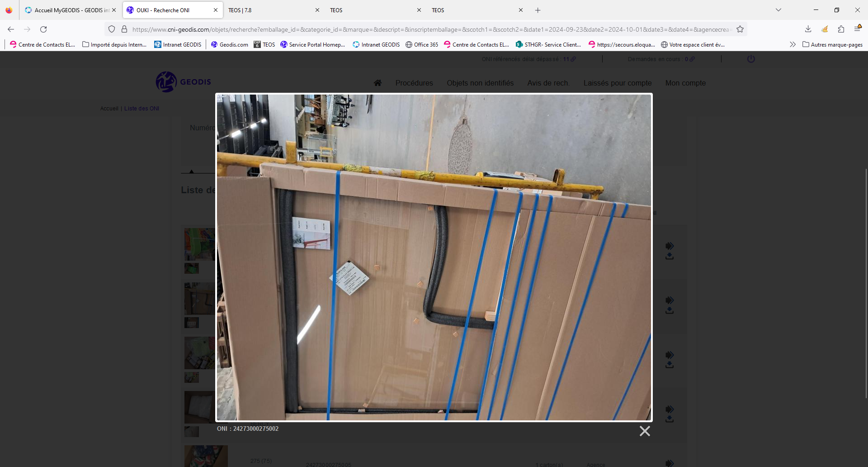Open the Office 365 bookmark

click(x=422, y=44)
